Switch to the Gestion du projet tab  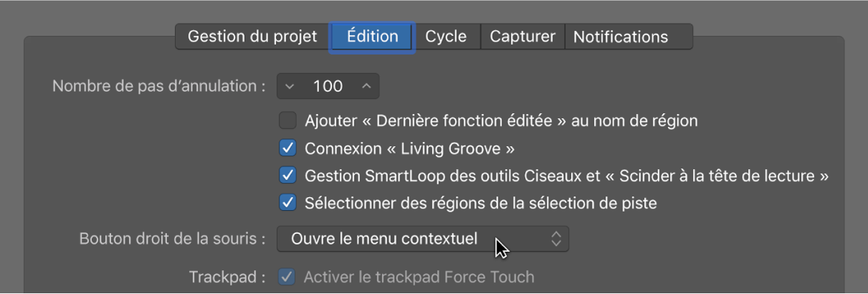point(253,37)
